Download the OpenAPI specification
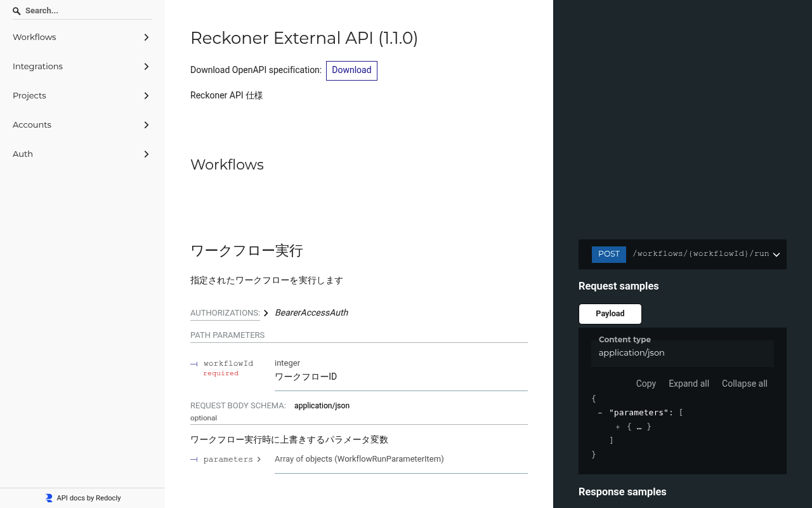The width and height of the screenshot is (812, 508). (x=351, y=70)
